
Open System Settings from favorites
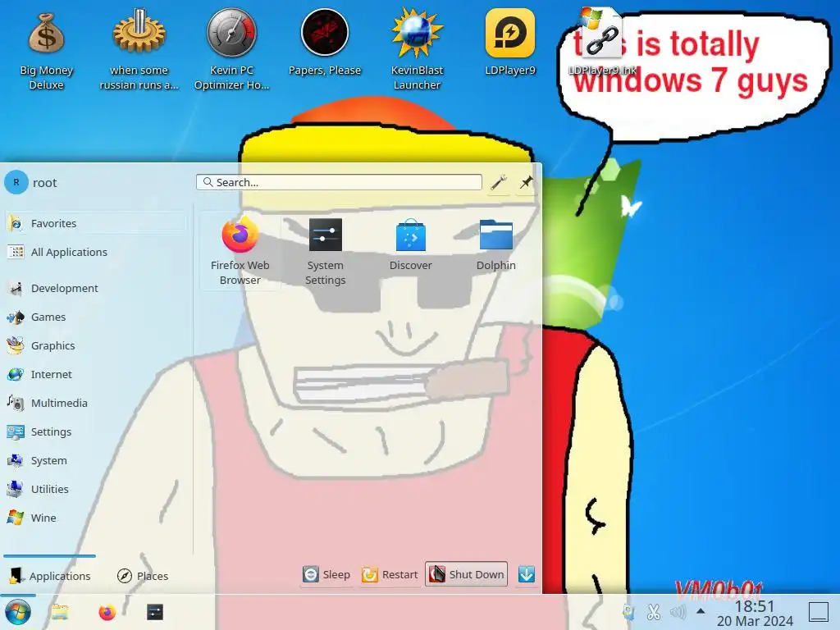pyautogui.click(x=325, y=251)
